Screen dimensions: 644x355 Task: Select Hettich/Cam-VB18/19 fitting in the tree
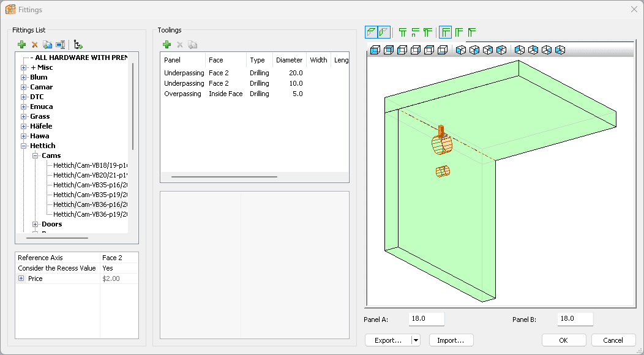pos(89,165)
